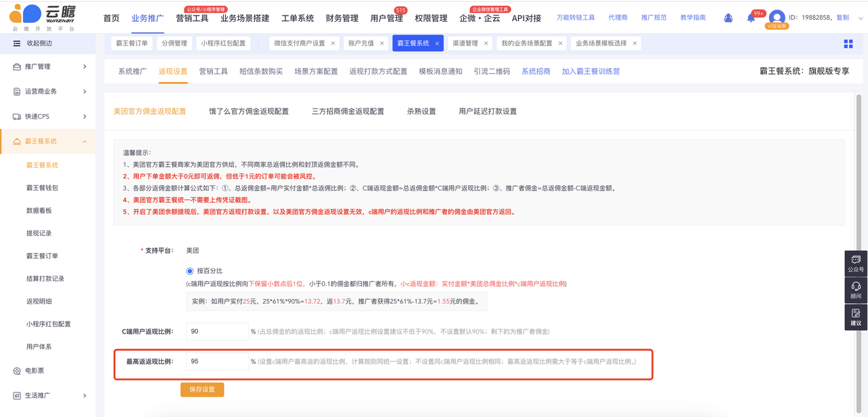Open the 顾问 advisor floating widget
Screen dimensions: 868x417
click(856, 290)
